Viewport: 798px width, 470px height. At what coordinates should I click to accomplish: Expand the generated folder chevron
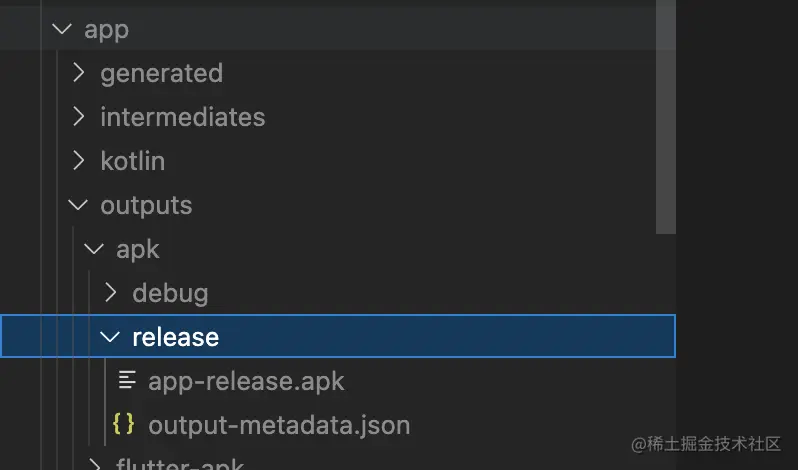tap(78, 73)
